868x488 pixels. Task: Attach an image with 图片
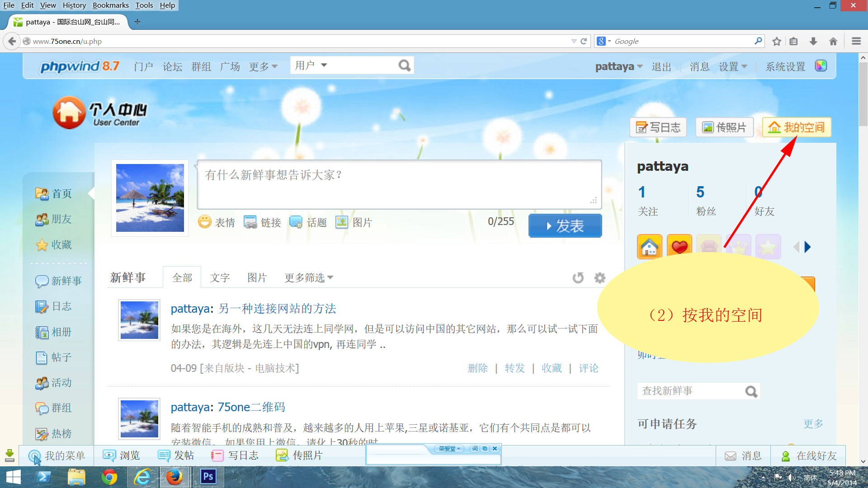(354, 222)
